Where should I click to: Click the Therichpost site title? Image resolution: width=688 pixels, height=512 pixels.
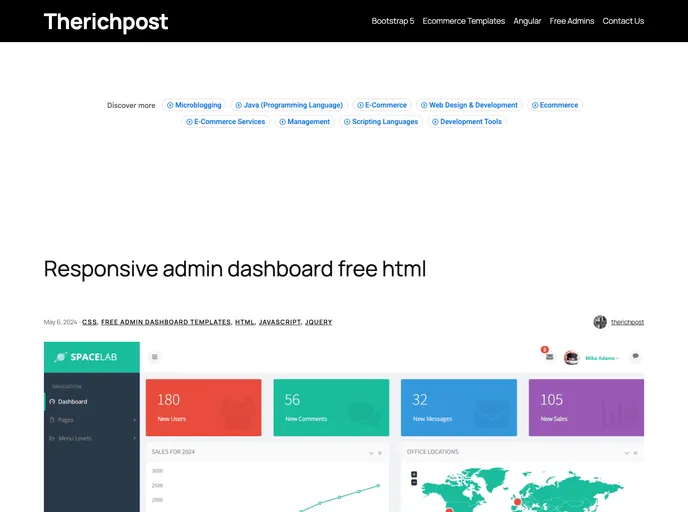pos(106,21)
